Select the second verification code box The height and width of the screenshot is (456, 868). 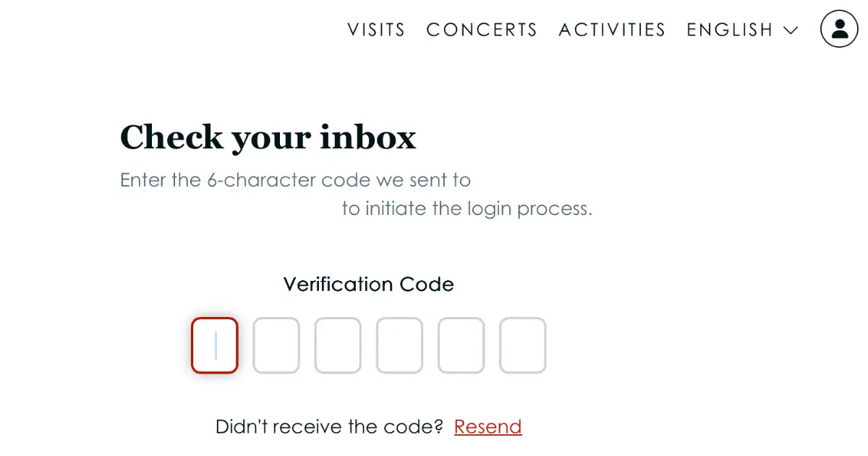click(x=276, y=345)
